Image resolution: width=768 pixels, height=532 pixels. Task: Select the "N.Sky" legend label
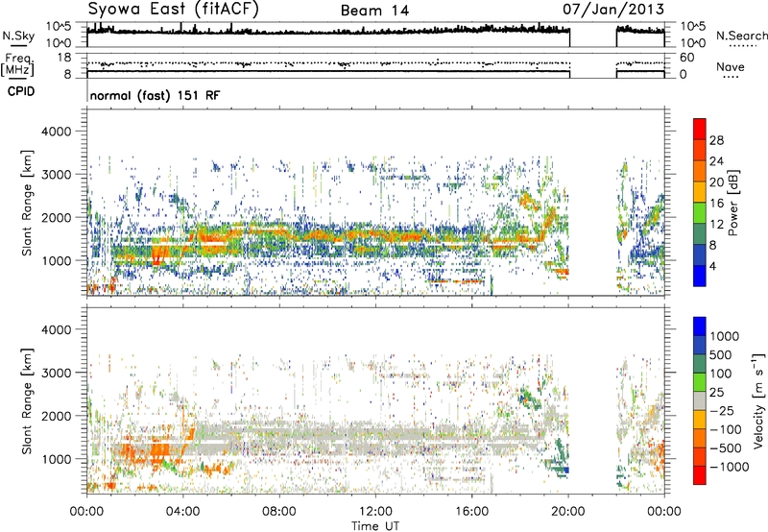(x=18, y=36)
